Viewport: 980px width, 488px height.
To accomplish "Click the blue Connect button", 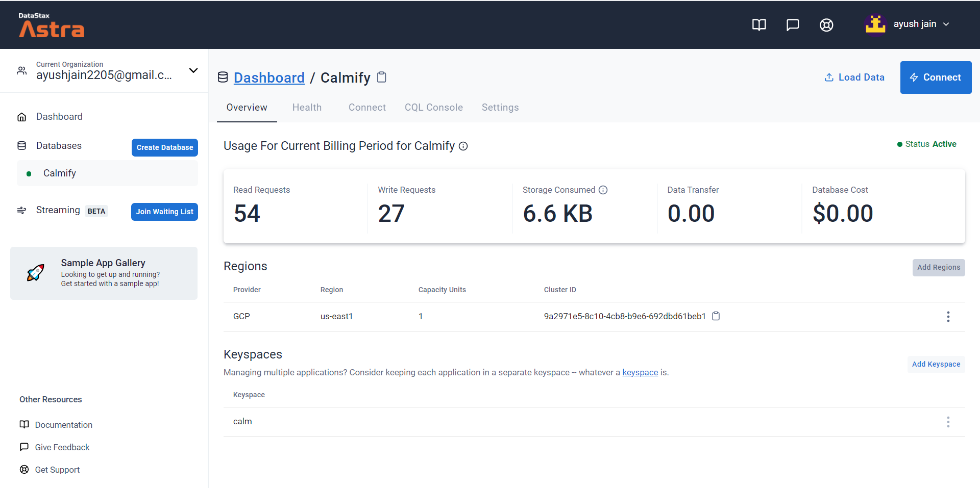I will click(936, 78).
